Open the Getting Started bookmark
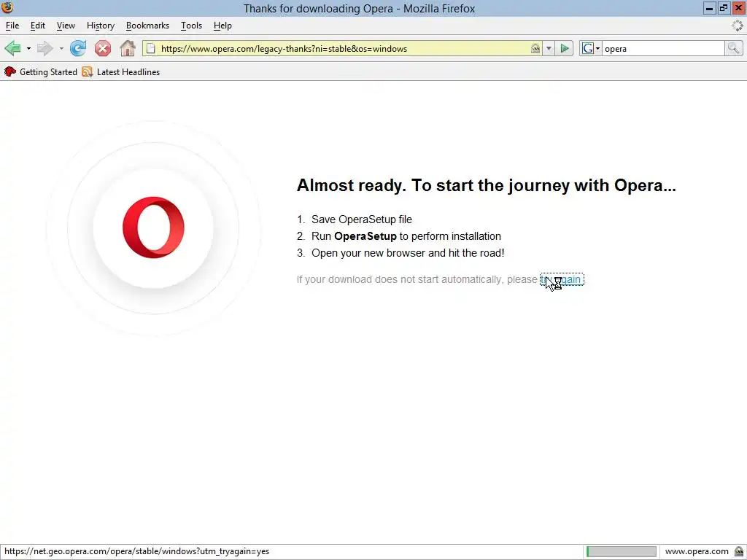The width and height of the screenshot is (747, 560). click(x=41, y=72)
